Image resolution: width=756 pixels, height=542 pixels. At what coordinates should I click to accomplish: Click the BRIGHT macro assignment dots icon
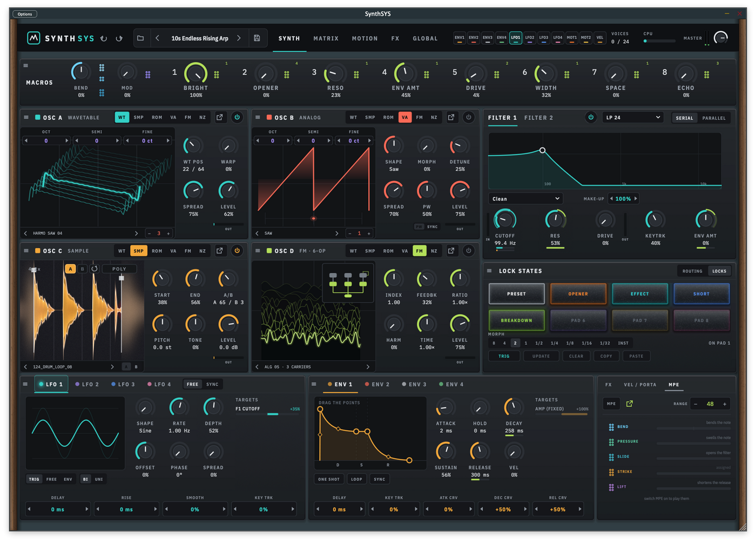[217, 75]
